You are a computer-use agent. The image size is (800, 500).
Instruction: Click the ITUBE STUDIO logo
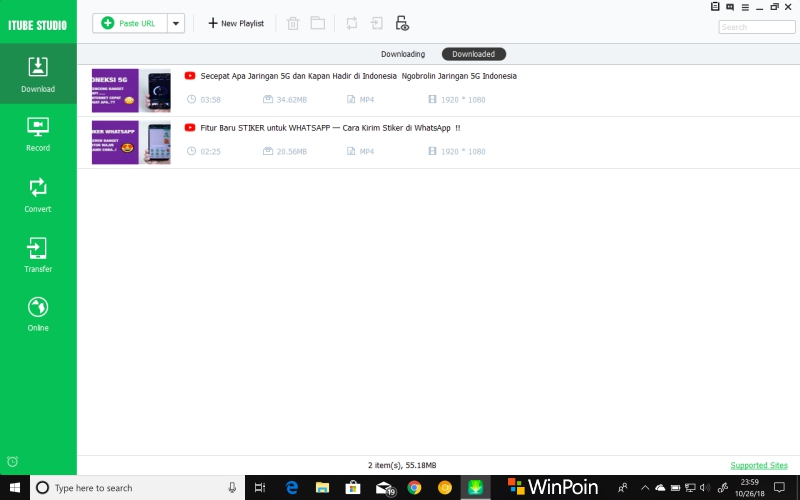[37, 25]
